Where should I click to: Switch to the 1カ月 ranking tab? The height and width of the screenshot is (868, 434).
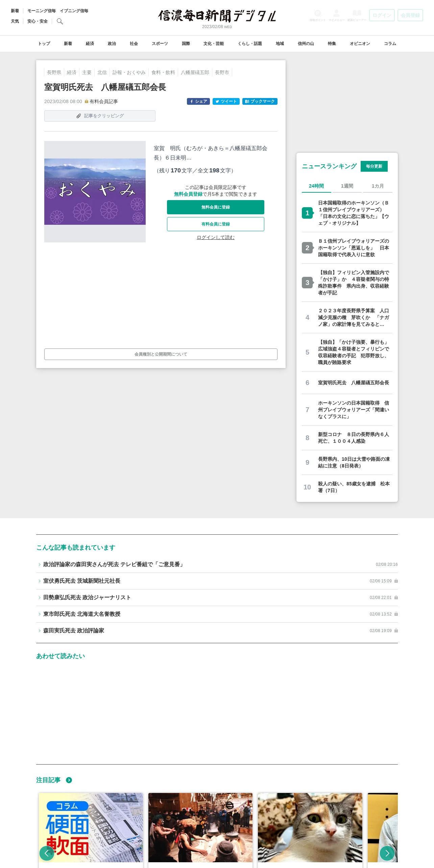click(378, 186)
